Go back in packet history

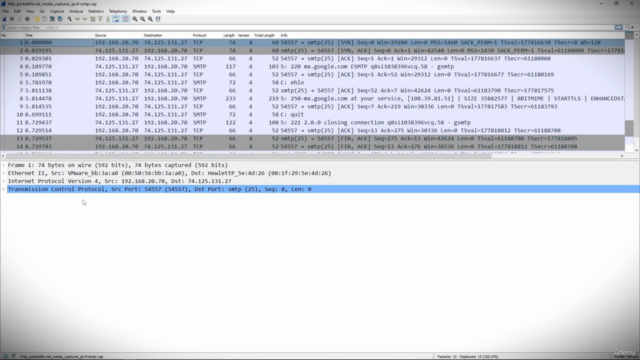point(78,19)
